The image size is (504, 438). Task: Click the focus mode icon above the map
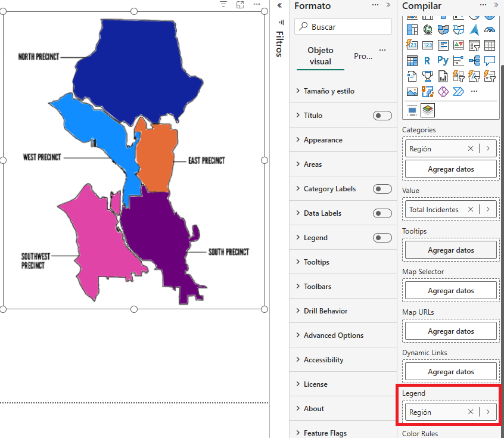coord(240,5)
